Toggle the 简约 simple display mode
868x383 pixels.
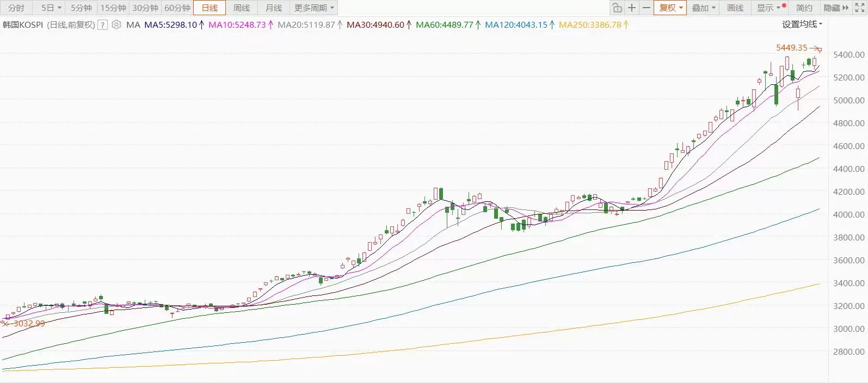804,8
